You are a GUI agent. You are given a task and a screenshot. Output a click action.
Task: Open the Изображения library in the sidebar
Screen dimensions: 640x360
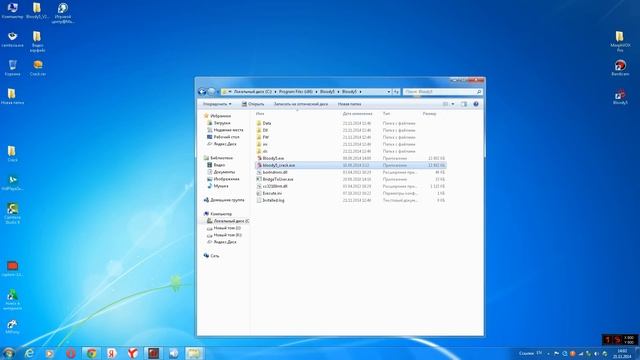(x=226, y=179)
